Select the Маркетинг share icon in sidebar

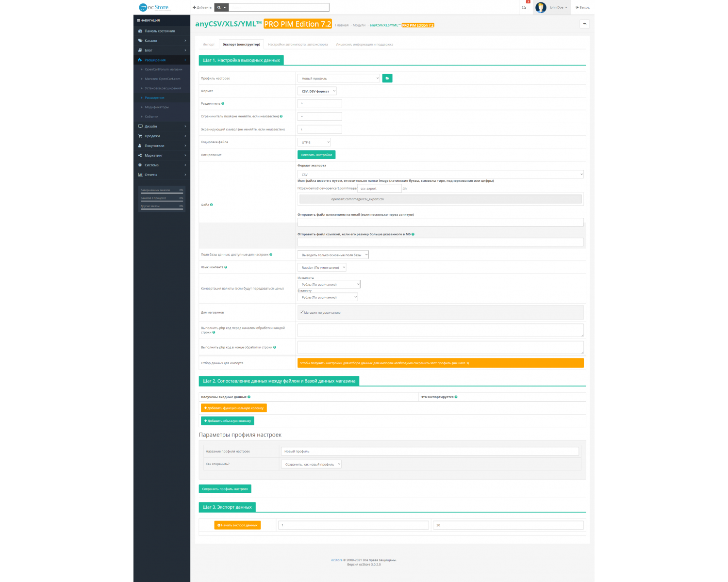pos(139,155)
